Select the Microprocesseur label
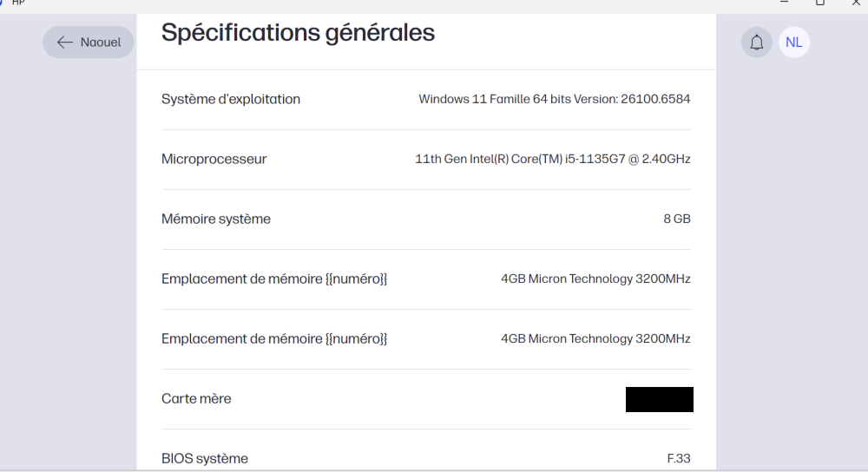Screen dimensions: 868x472 click(214, 159)
